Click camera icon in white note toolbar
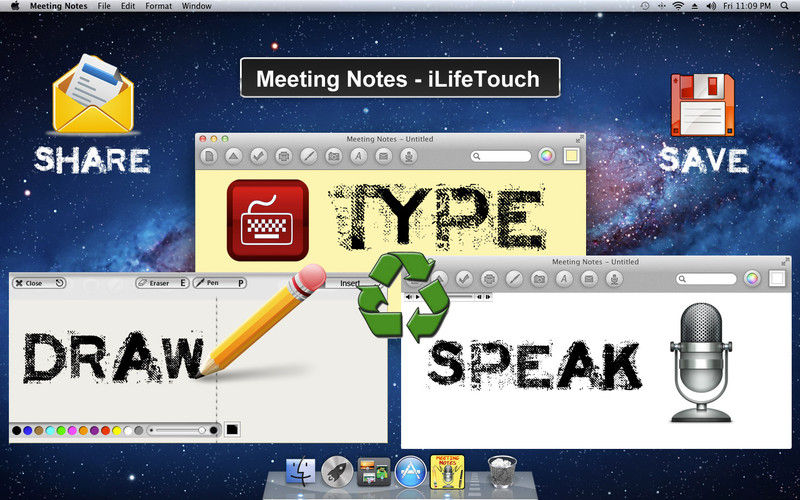This screenshot has height=500, width=800. click(539, 279)
